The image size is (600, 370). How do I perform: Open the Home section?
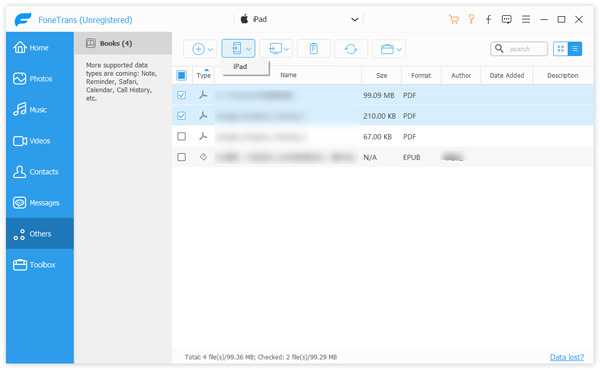(39, 48)
